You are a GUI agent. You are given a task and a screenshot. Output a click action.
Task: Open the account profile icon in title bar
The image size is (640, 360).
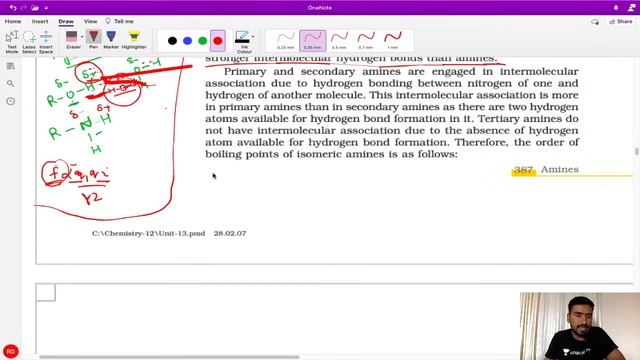click(x=631, y=8)
